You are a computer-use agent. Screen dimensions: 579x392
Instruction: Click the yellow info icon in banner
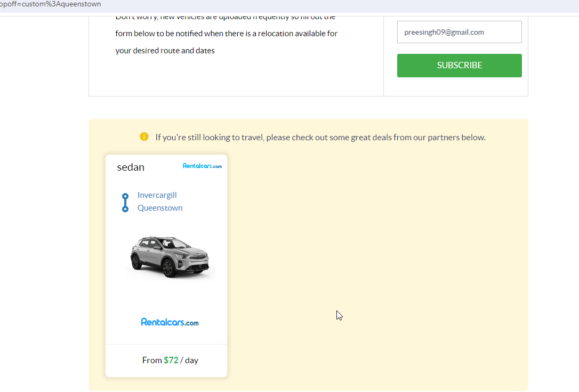tap(144, 137)
